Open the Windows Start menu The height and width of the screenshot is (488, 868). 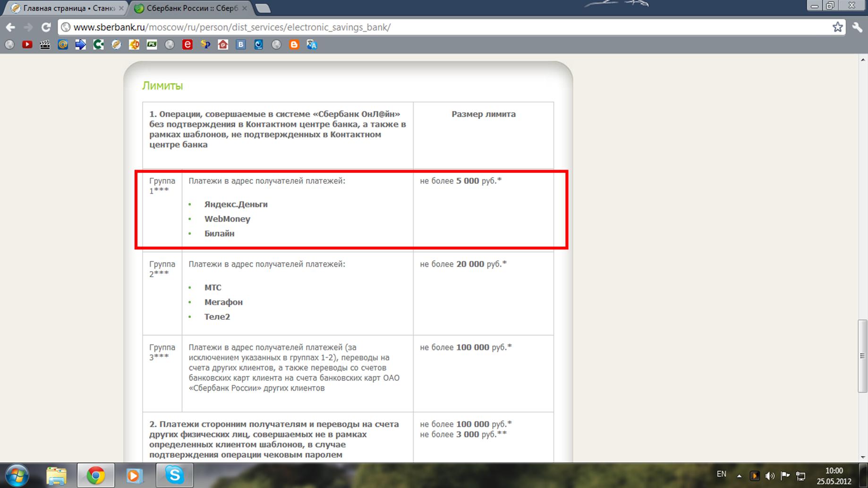[x=17, y=475]
